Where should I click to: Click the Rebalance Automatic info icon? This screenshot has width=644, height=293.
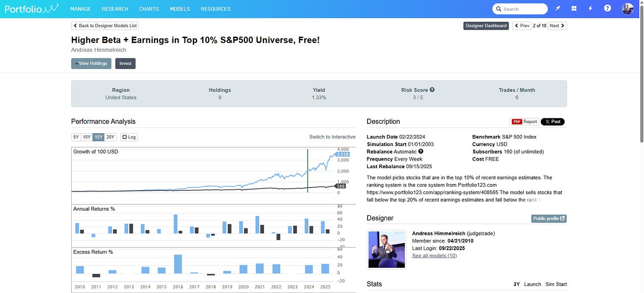pos(421,151)
